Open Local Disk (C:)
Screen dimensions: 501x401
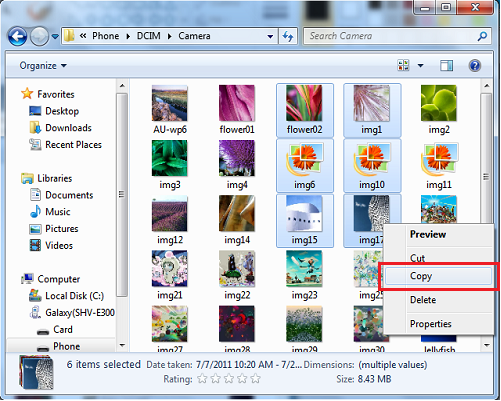click(x=66, y=296)
